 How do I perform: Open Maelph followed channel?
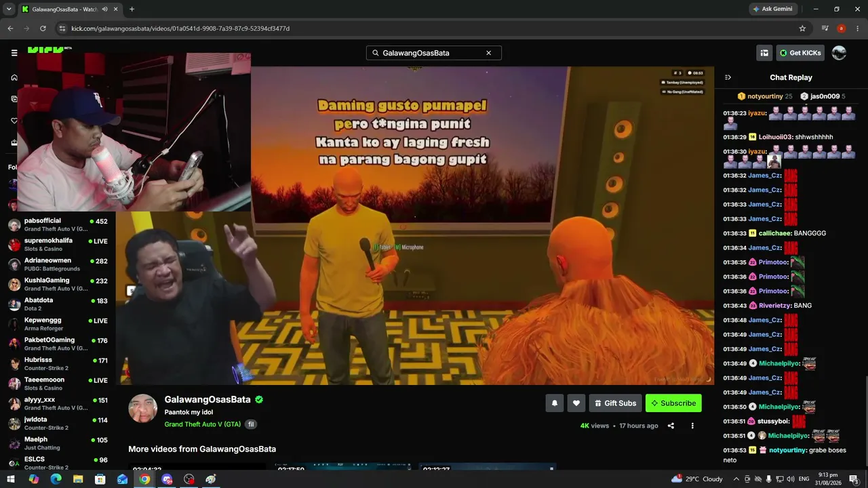[58, 443]
